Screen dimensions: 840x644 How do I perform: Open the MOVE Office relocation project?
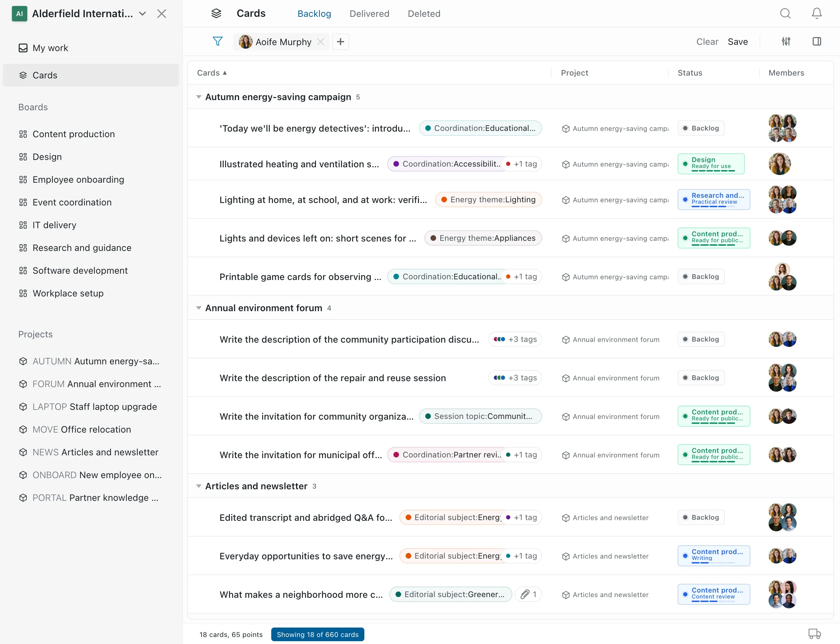91,429
